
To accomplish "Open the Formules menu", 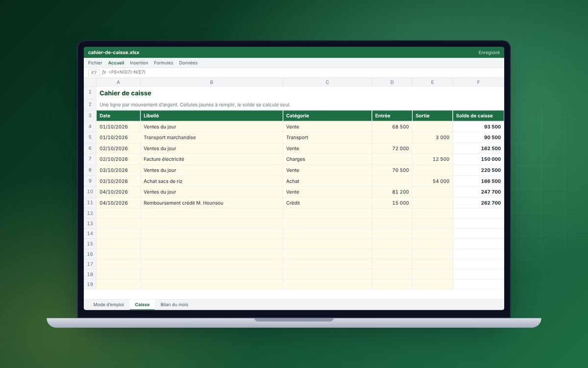I will pyautogui.click(x=164, y=63).
